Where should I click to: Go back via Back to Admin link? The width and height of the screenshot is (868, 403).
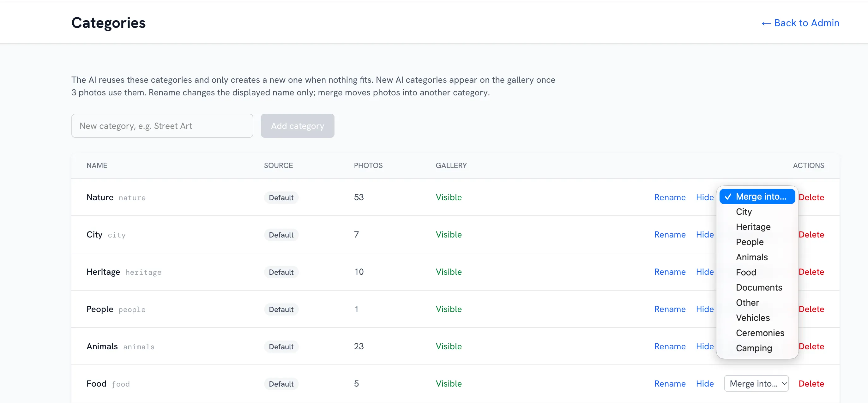pos(800,23)
